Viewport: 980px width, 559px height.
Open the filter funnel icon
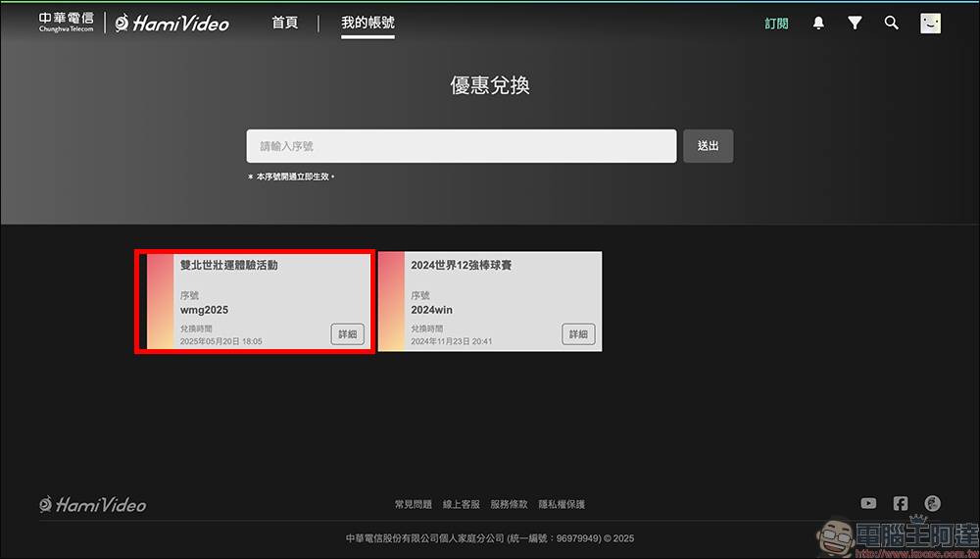855,24
